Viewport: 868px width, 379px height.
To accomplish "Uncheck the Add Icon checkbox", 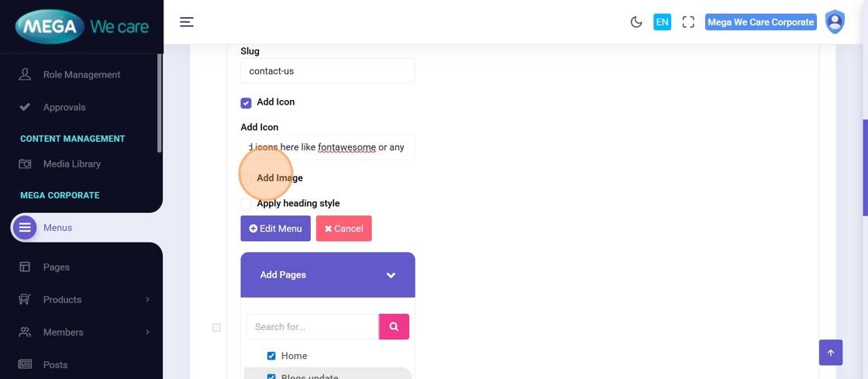I will pyautogui.click(x=246, y=103).
